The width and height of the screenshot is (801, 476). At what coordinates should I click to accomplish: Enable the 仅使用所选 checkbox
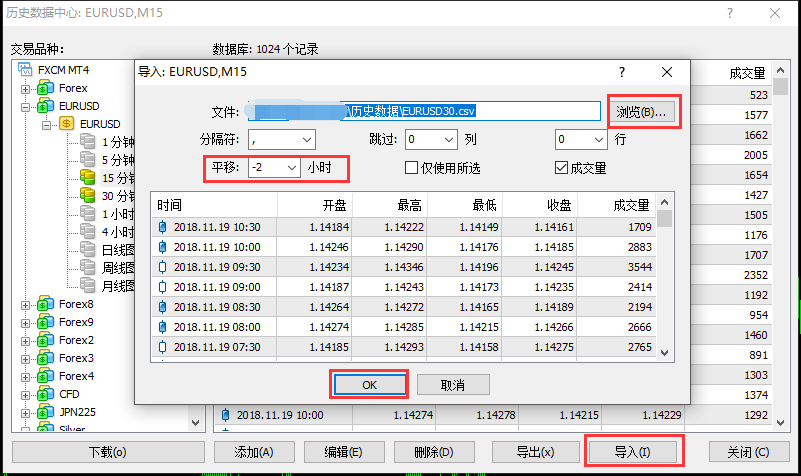click(411, 168)
